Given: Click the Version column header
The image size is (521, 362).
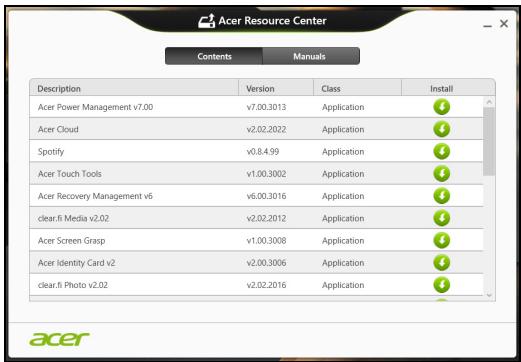Looking at the screenshot, I should click(x=276, y=88).
